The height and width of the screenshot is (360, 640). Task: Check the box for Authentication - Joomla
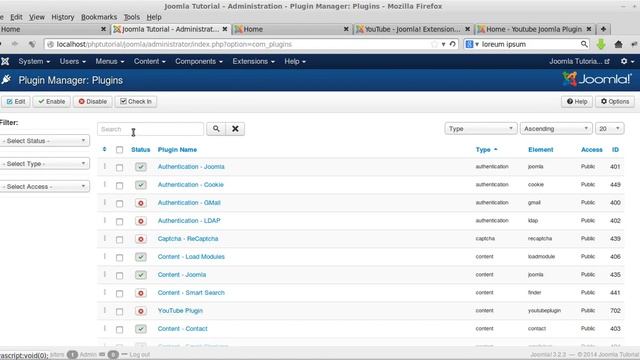pyautogui.click(x=119, y=167)
